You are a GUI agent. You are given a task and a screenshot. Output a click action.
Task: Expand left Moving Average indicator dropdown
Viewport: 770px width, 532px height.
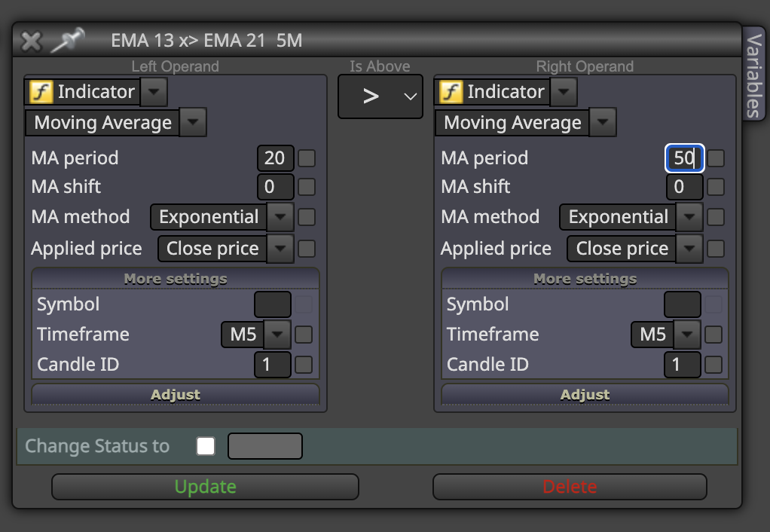[x=193, y=122]
